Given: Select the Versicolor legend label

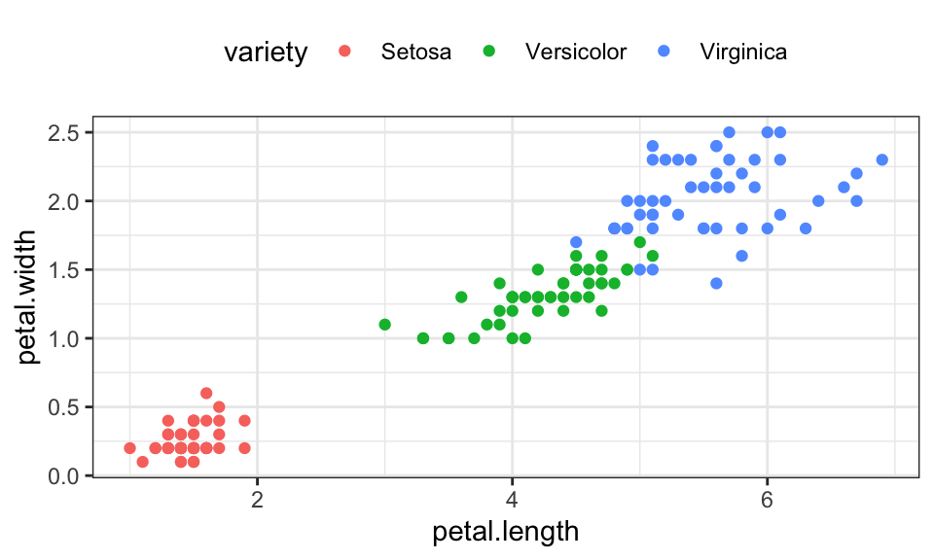Looking at the screenshot, I should coord(576,52).
